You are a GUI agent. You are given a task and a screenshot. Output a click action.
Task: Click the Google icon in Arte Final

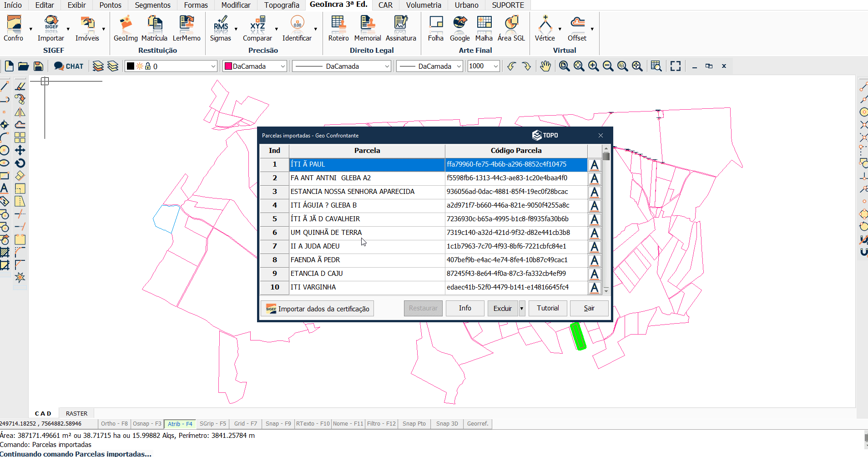tap(460, 28)
